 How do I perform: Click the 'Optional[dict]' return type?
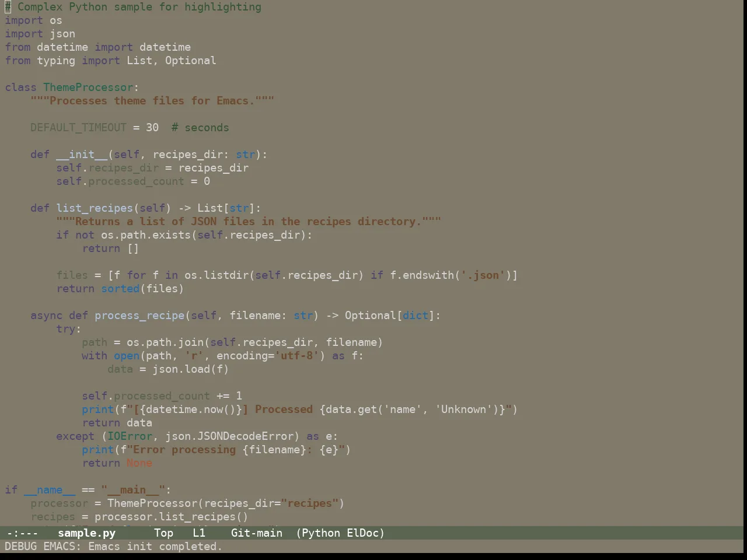[390, 316]
